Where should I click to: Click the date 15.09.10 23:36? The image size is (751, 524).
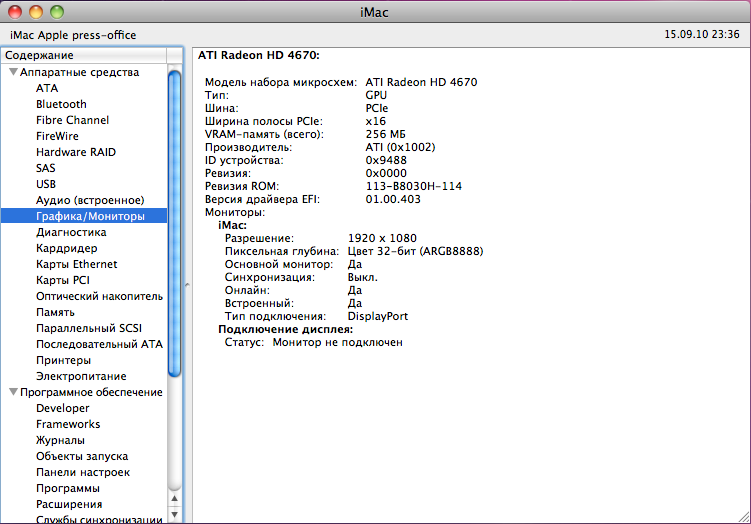point(702,34)
